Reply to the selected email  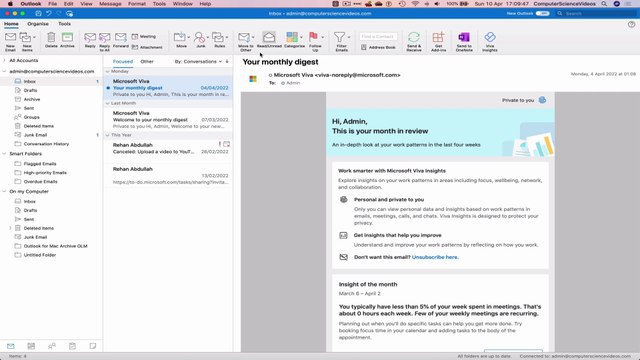pyautogui.click(x=90, y=40)
